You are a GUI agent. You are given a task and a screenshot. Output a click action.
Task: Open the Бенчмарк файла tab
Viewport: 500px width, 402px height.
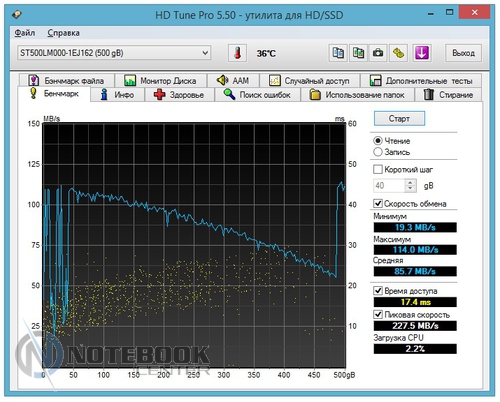point(66,81)
